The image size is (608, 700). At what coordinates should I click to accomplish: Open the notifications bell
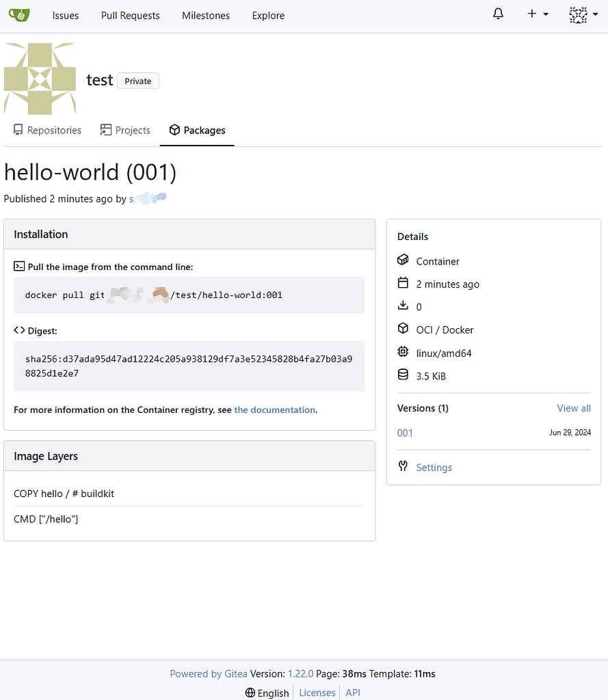tap(498, 14)
